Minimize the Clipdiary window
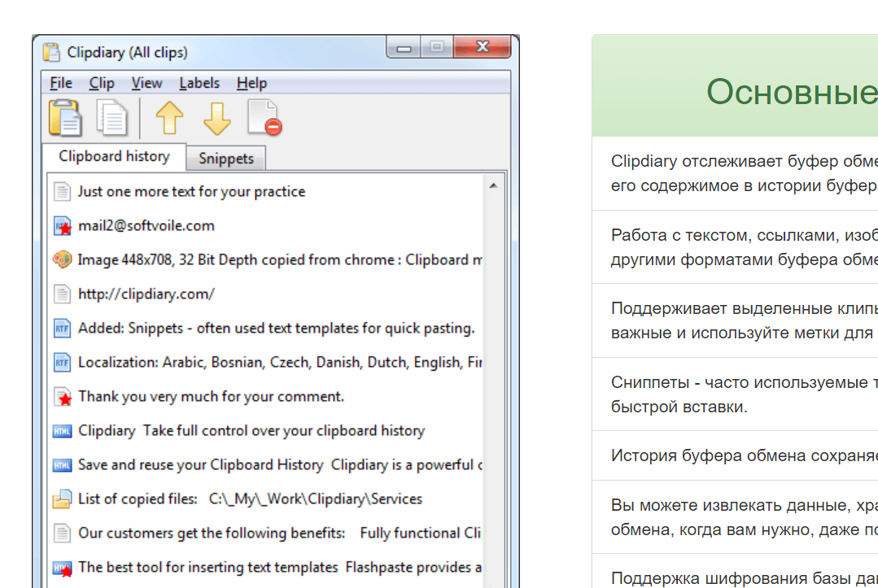This screenshot has height=588, width=878. point(404,47)
